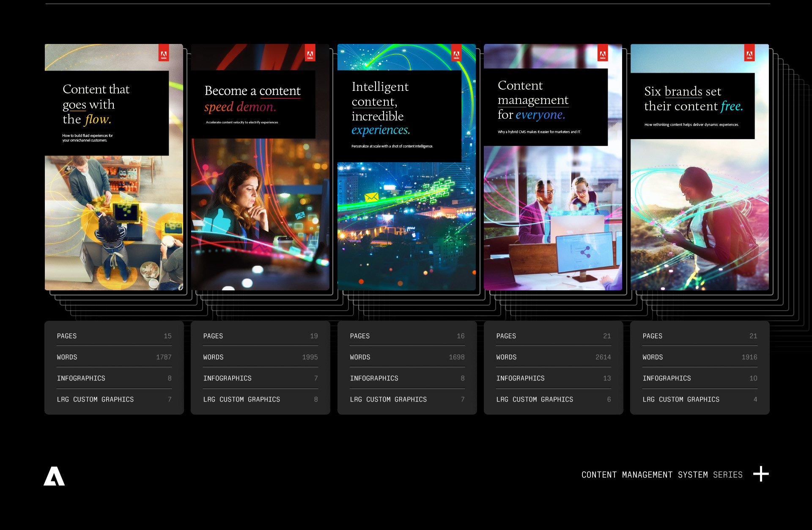
Task: Select the WORDS 1916 row in fifth card
Action: click(x=700, y=357)
